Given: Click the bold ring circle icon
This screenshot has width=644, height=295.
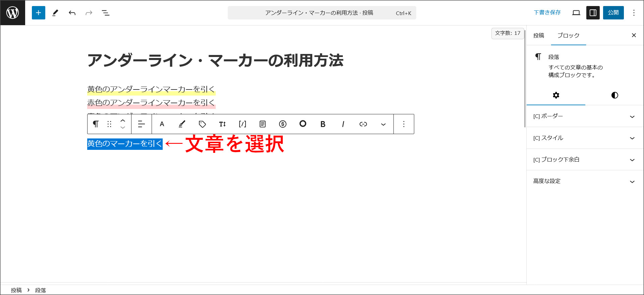Looking at the screenshot, I should (303, 124).
